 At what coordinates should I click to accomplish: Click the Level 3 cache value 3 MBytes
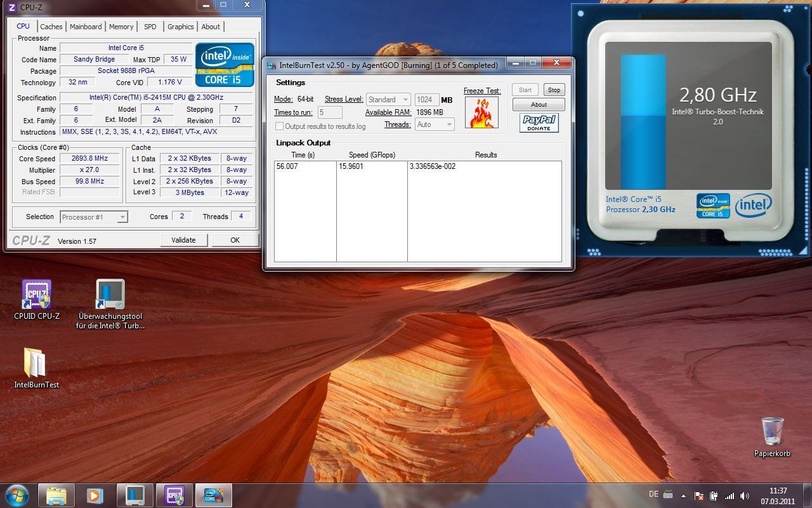point(190,192)
